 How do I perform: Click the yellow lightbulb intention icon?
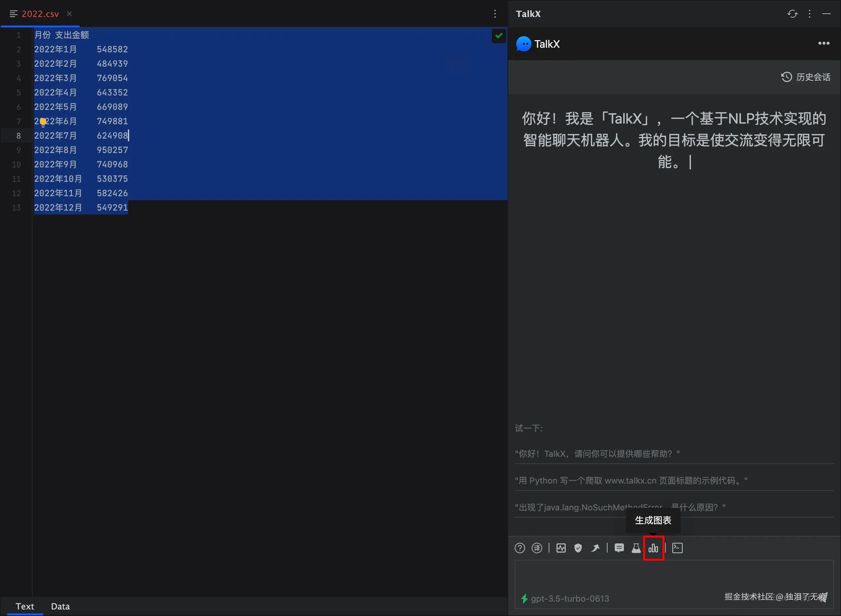click(43, 122)
